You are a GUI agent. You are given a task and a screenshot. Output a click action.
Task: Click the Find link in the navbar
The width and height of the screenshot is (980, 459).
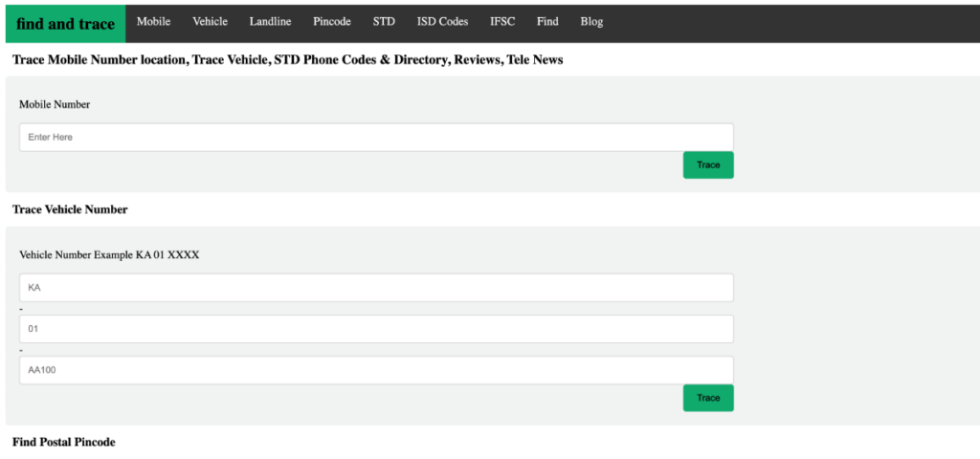547,22
